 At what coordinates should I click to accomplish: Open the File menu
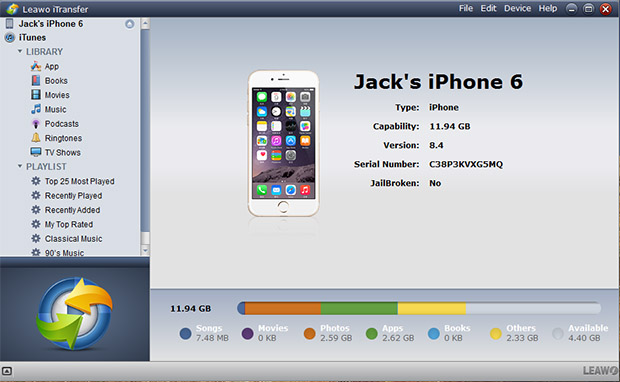pos(466,8)
